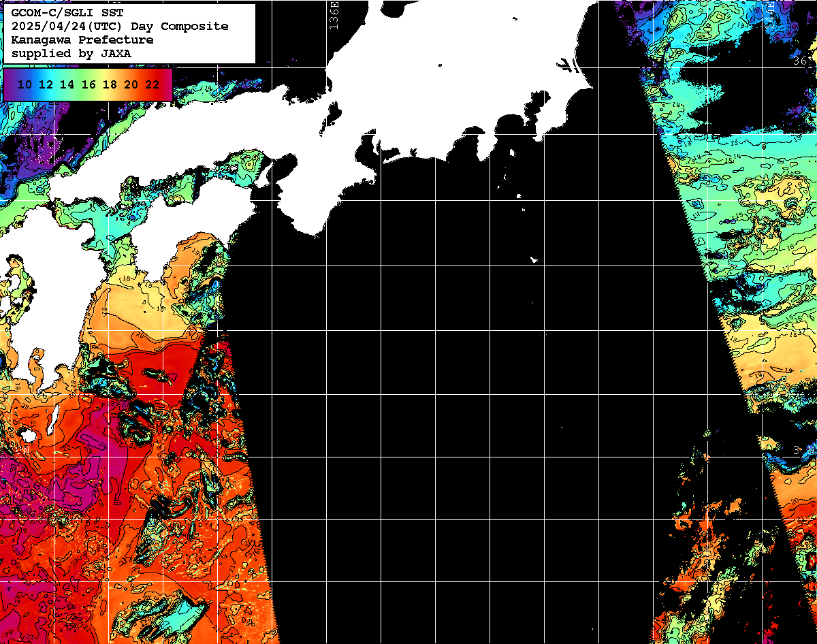
Task: Click the "136E" longitude label
Action: 334,14
